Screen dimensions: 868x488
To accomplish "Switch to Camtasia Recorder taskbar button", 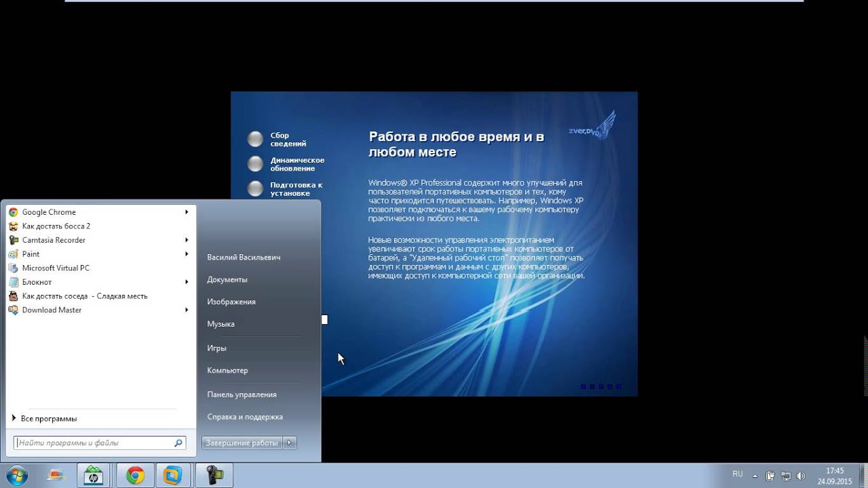I will pyautogui.click(x=214, y=476).
